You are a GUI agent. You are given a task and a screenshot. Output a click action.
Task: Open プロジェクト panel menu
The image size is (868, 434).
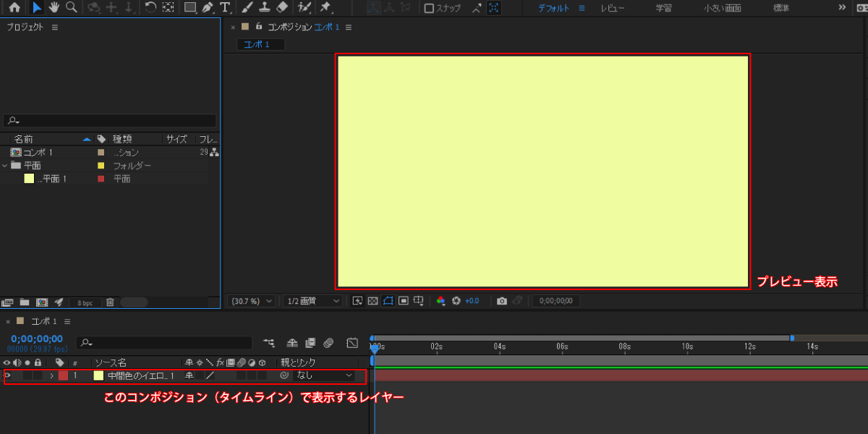coord(55,27)
